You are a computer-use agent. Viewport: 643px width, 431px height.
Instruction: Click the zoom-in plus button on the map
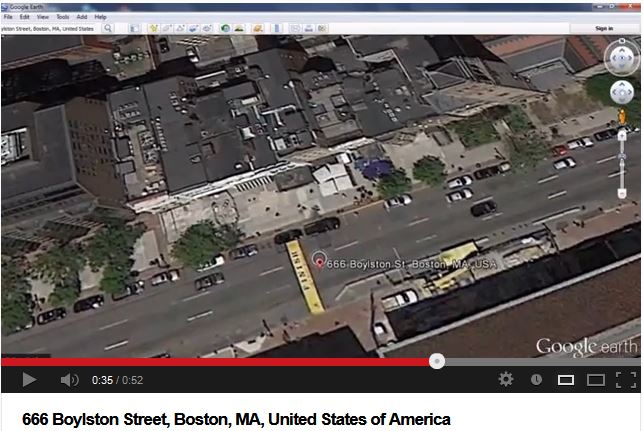(622, 136)
